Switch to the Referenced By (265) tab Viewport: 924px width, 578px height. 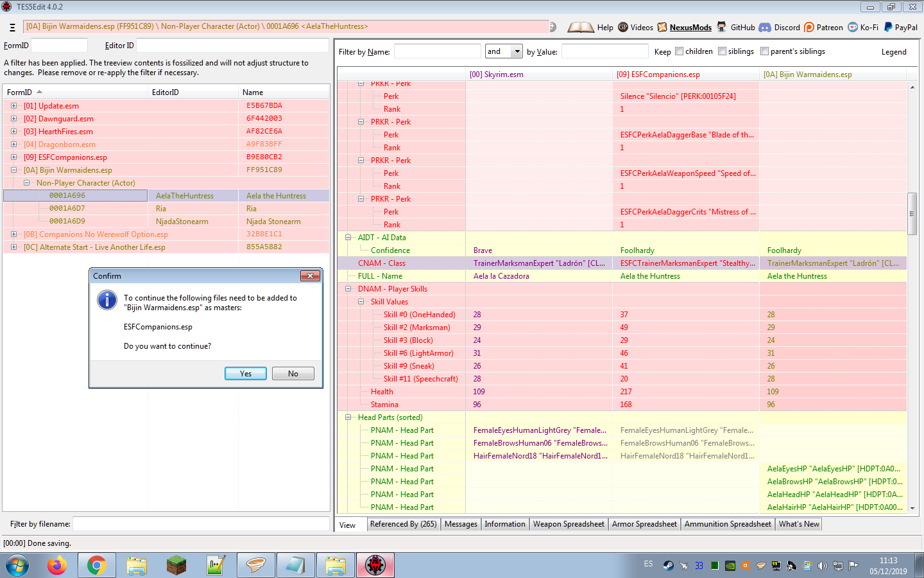click(x=403, y=524)
